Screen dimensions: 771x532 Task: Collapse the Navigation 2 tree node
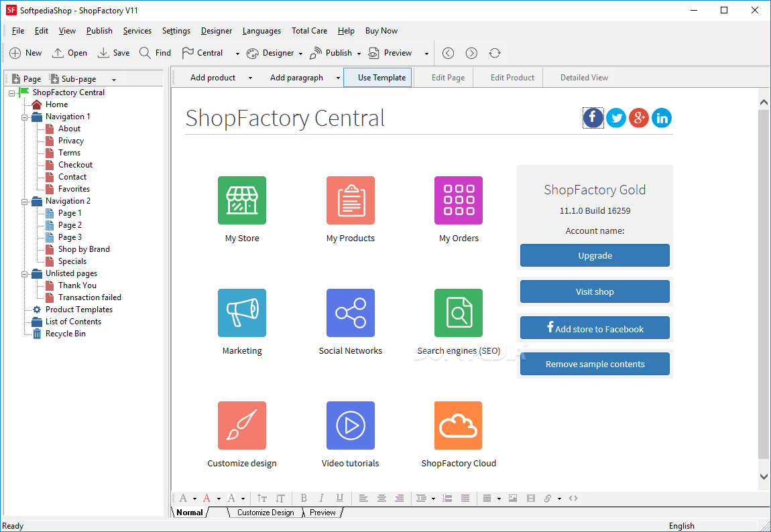coord(24,202)
